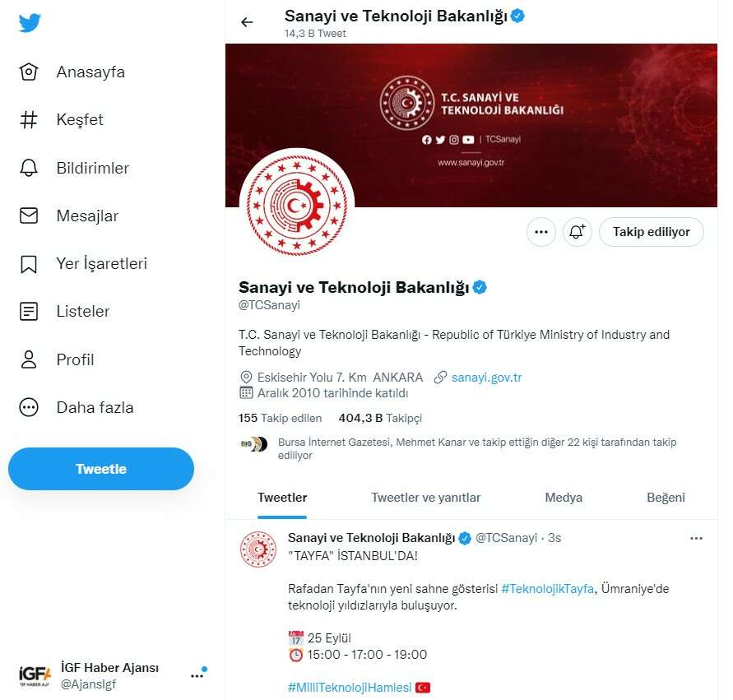Go to Anasayfa home icon
733x700 pixels.
(29, 72)
